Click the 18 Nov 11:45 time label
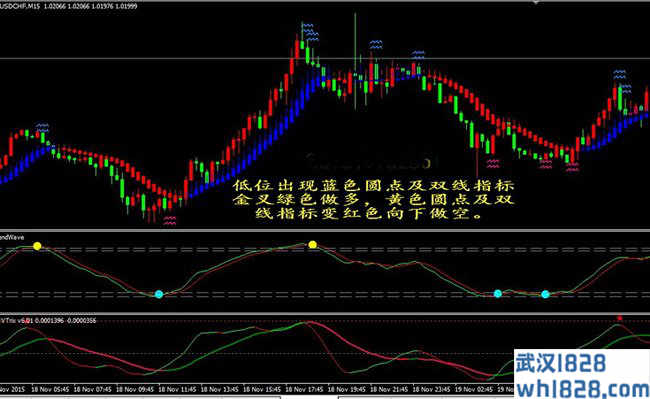 tap(177, 389)
